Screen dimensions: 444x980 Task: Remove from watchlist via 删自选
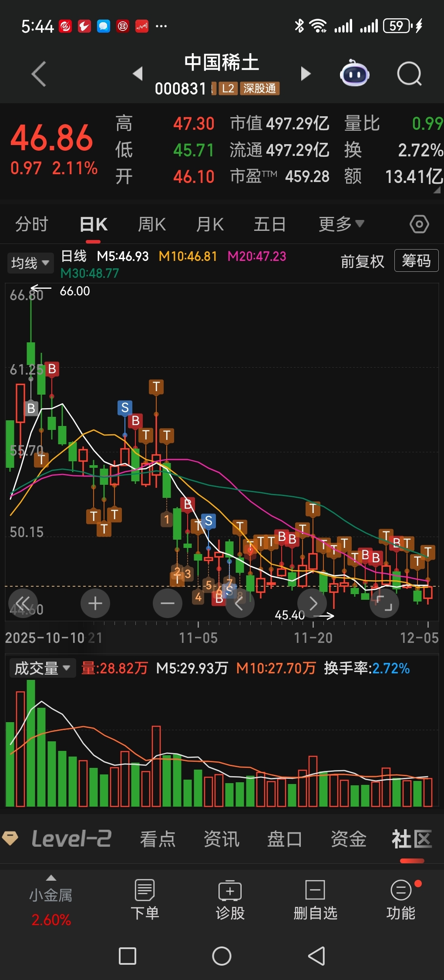click(315, 899)
